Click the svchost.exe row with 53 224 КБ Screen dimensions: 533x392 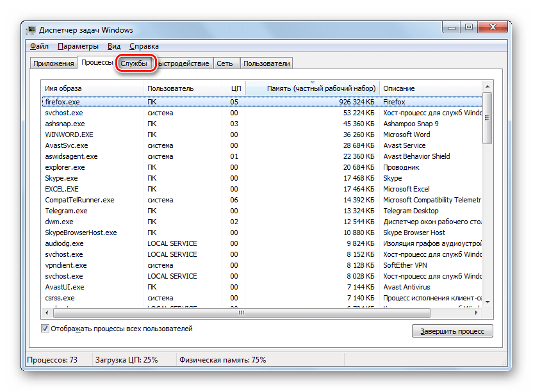[262, 113]
